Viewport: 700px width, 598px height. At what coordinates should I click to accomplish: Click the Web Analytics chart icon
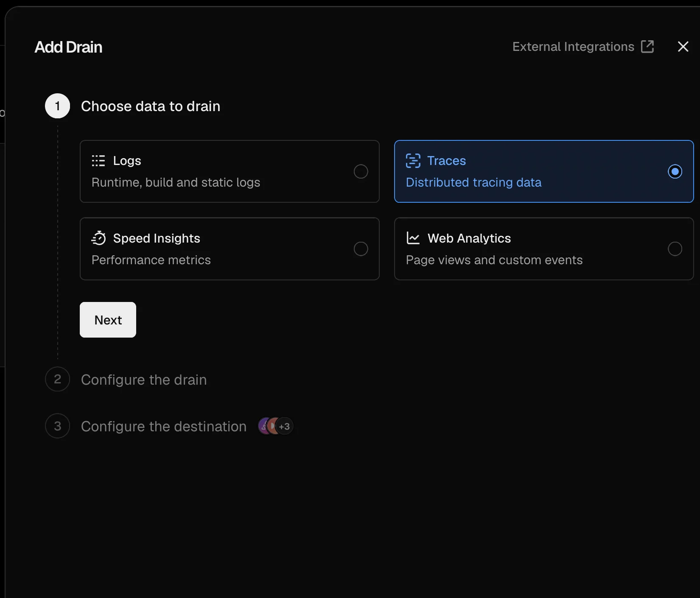(413, 238)
